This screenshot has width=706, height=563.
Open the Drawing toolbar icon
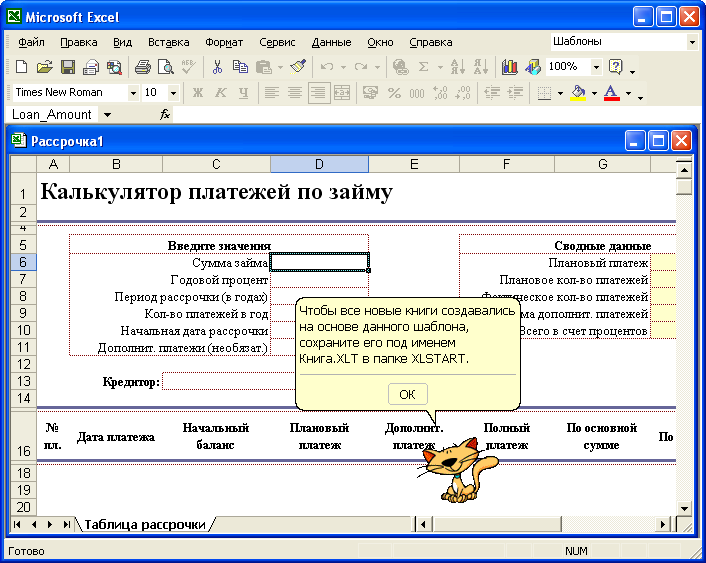click(533, 67)
